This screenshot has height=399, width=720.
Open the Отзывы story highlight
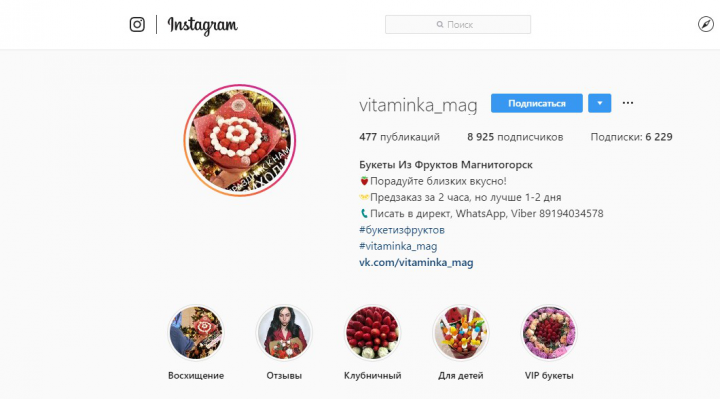pos(284,332)
